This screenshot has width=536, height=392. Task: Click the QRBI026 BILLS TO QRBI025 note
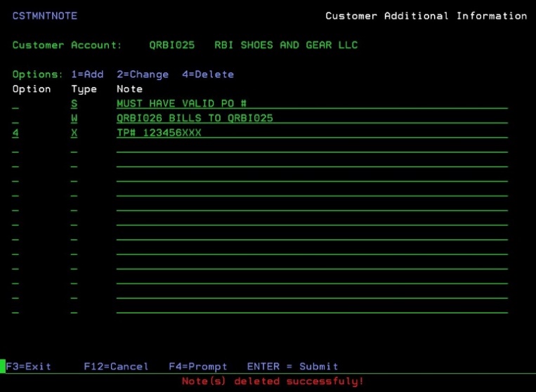195,118
